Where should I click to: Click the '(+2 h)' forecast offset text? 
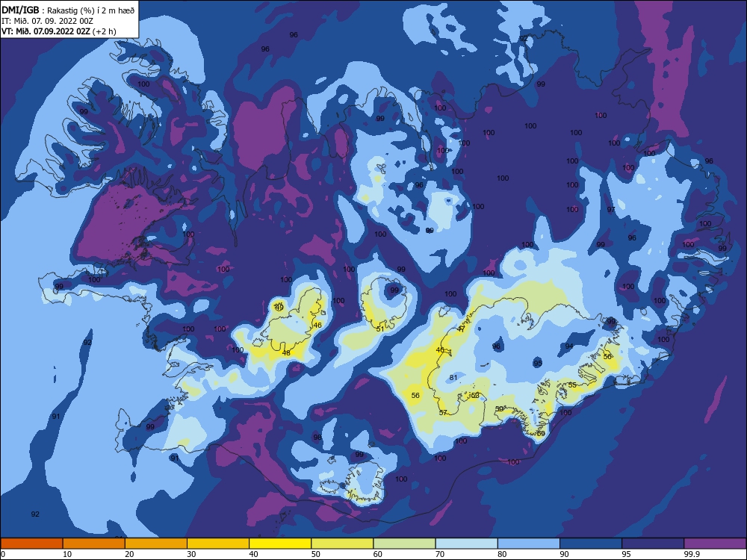(x=104, y=31)
